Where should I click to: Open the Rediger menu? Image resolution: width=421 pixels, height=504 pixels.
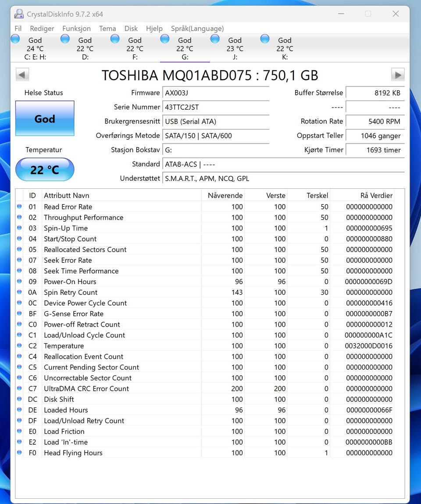click(42, 28)
